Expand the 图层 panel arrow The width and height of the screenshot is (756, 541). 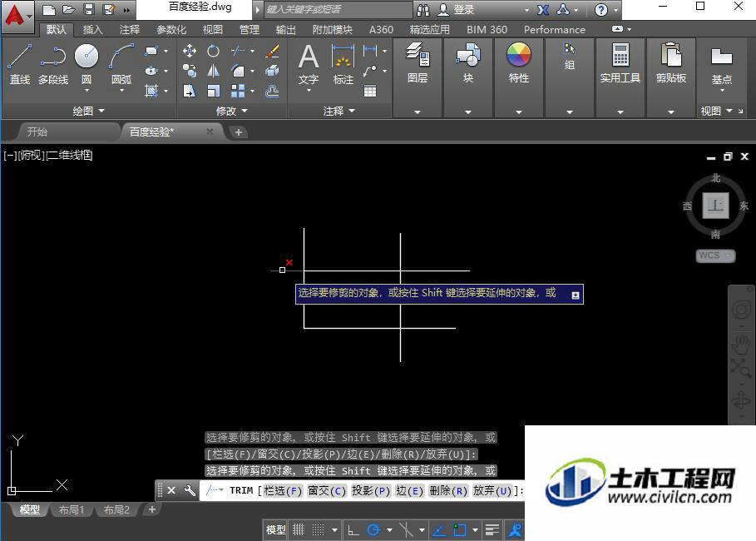(417, 112)
